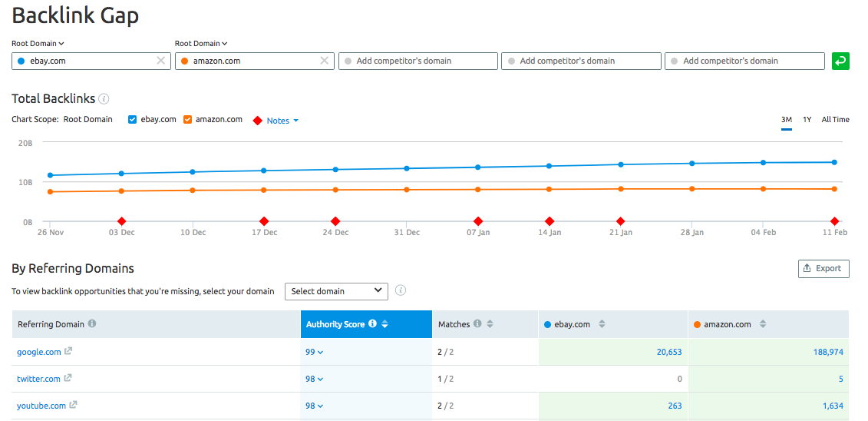Click amazon.com data point at 04 Feb
868x421 pixels.
coord(764,189)
